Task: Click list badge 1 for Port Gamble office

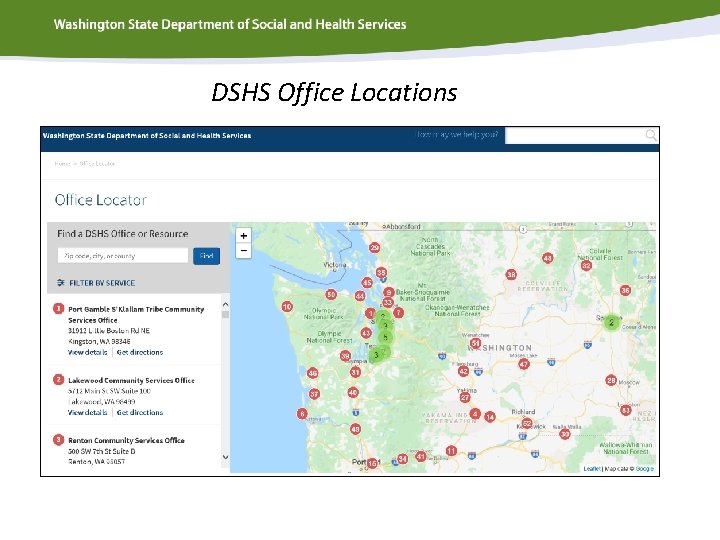Action: [58, 309]
